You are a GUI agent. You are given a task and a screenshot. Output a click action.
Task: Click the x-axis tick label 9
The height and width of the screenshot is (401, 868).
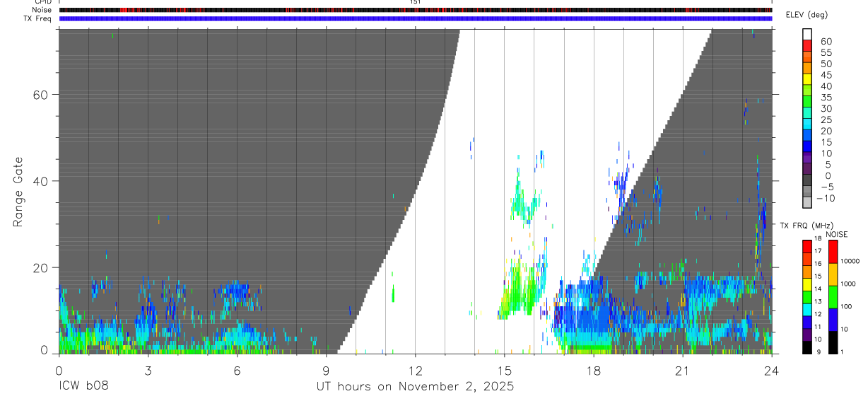tap(326, 371)
